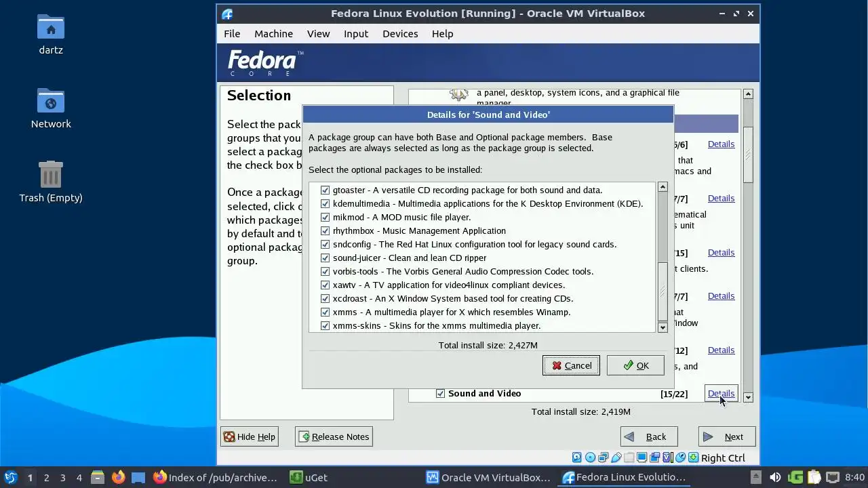Confirm the package details with OK
868x488 pixels.
click(635, 365)
